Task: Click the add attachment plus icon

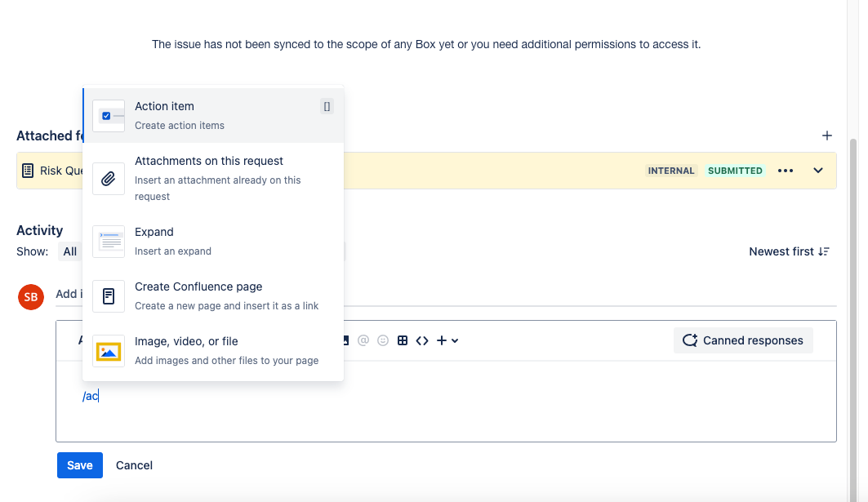Action: 826,135
